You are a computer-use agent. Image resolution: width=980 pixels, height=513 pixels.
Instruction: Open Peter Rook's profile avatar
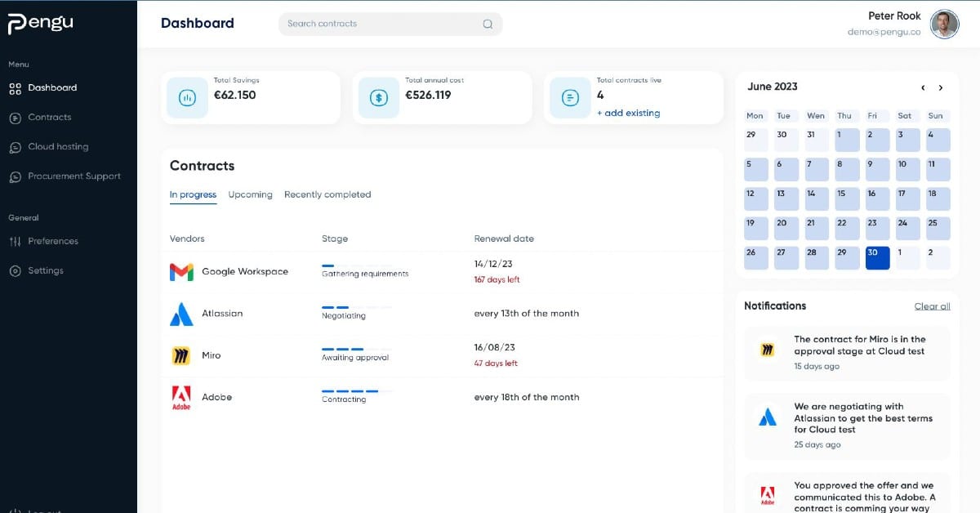point(945,24)
